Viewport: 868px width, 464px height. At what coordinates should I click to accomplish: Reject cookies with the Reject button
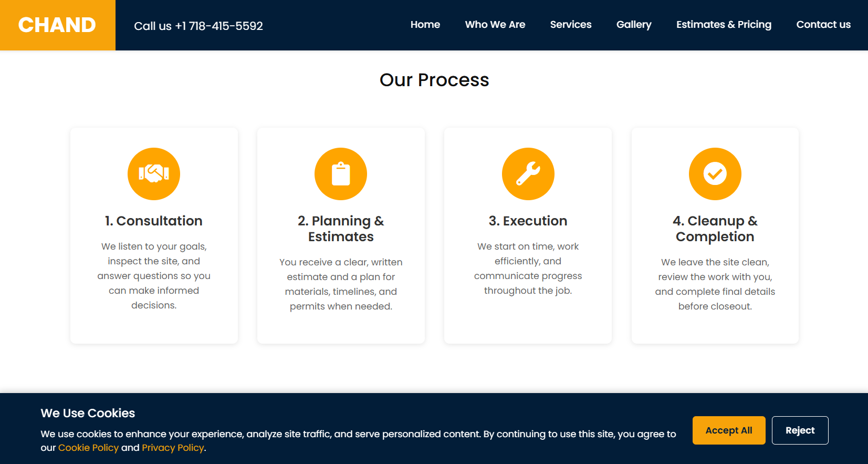click(x=800, y=430)
